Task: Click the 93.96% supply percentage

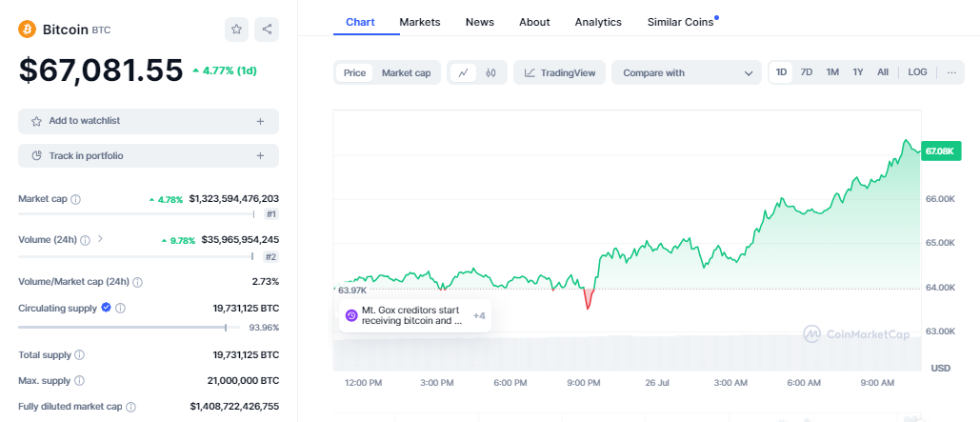Action: click(264, 328)
